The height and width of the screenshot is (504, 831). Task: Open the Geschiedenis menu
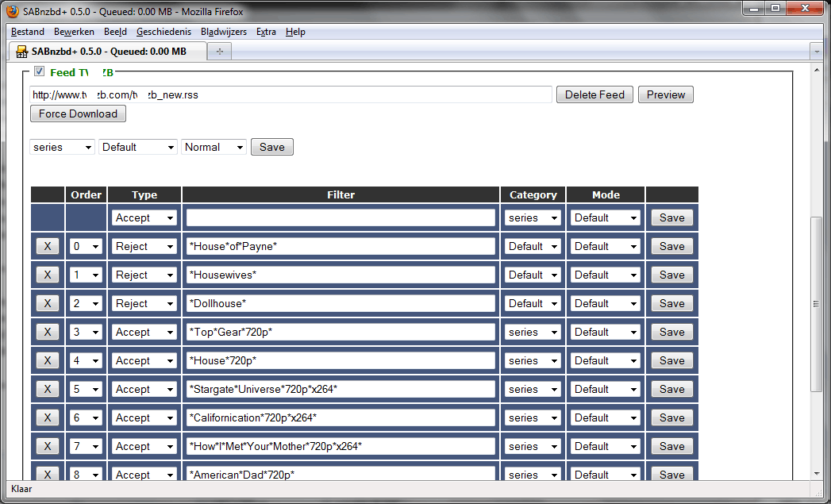tap(164, 32)
